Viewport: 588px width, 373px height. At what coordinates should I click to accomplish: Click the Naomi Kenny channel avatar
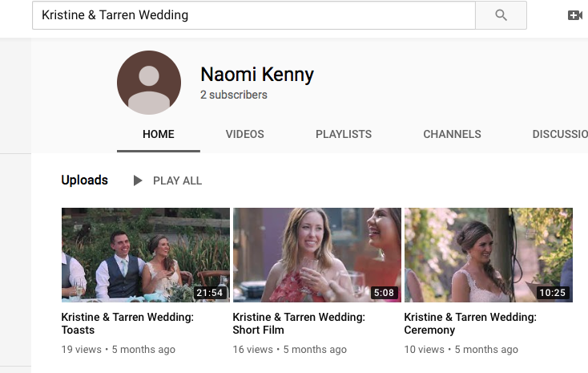149,83
